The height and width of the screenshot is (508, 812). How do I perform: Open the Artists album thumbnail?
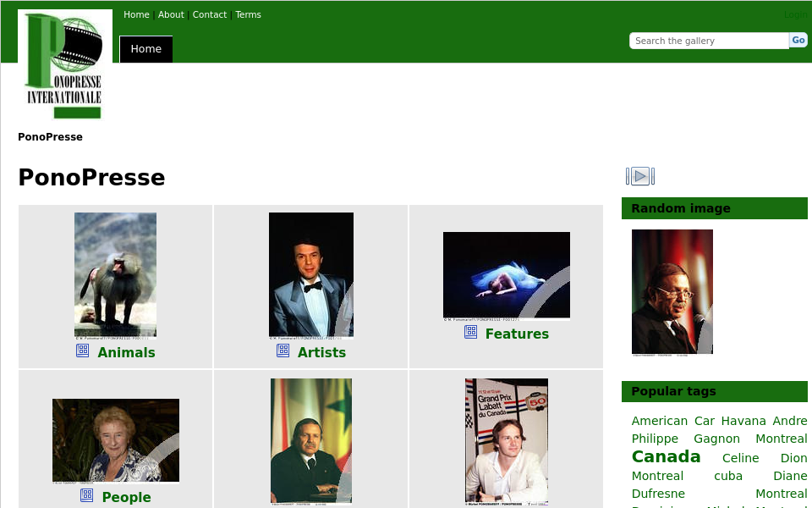(310, 275)
